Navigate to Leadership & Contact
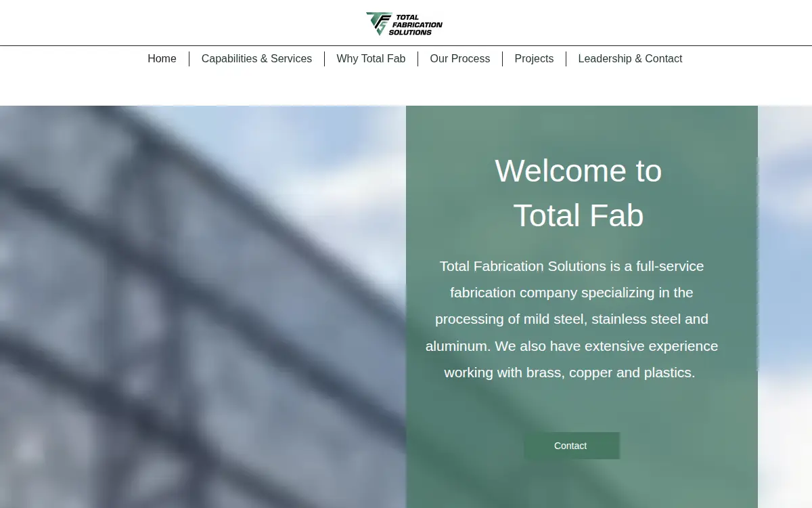Image resolution: width=812 pixels, height=508 pixels. (630, 59)
